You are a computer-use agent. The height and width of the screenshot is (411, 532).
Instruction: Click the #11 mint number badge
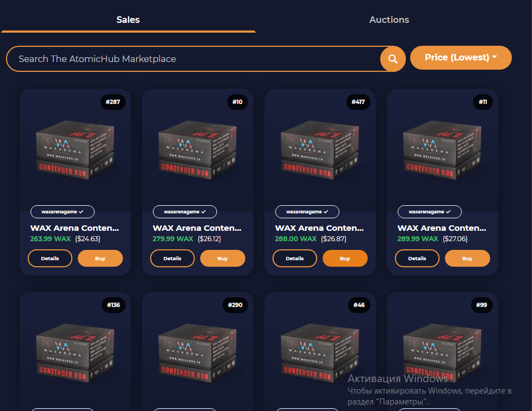coord(483,102)
